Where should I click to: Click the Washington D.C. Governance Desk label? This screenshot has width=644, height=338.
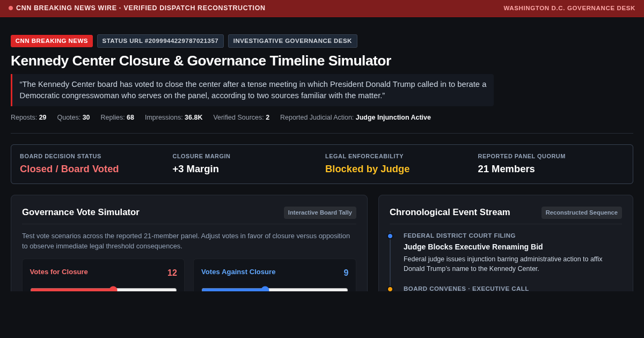click(x=569, y=8)
